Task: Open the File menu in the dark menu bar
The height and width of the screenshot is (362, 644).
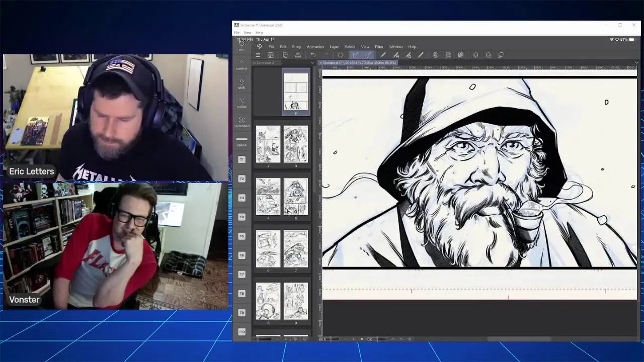Action: tap(271, 47)
